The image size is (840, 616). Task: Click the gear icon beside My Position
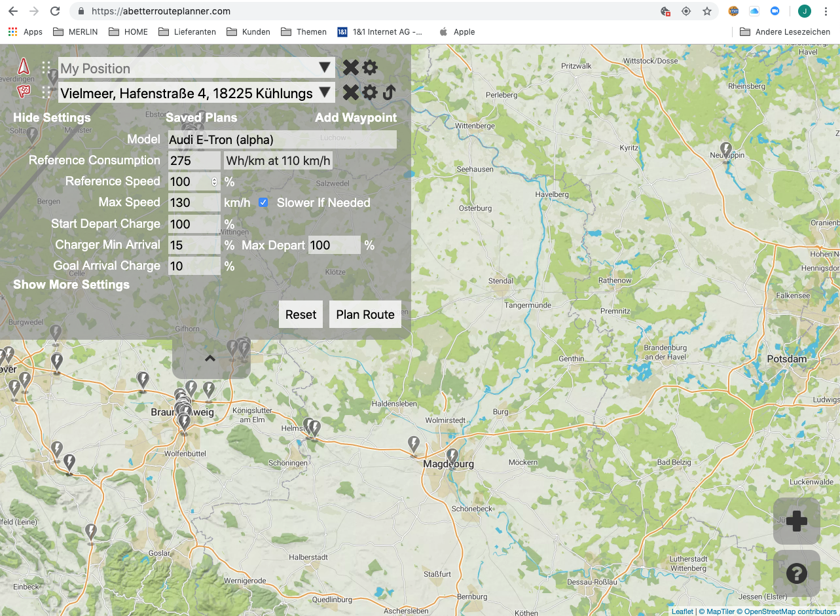pyautogui.click(x=370, y=67)
